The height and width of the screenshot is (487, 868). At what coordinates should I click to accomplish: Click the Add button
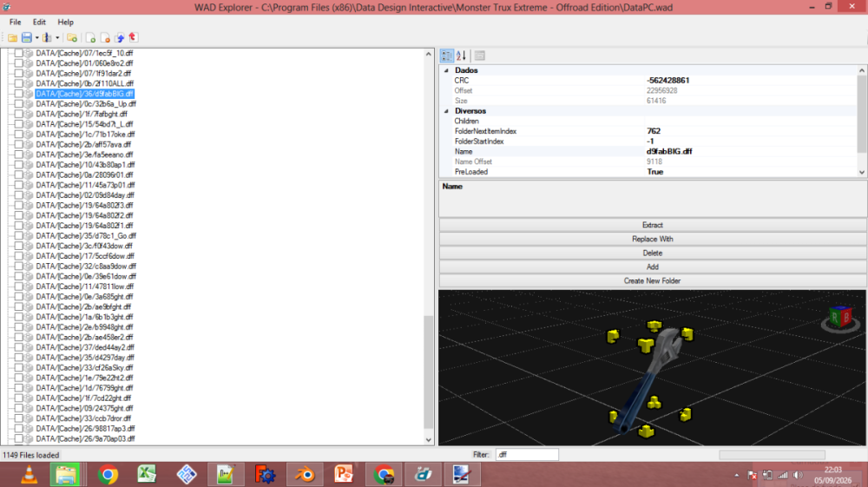(652, 267)
